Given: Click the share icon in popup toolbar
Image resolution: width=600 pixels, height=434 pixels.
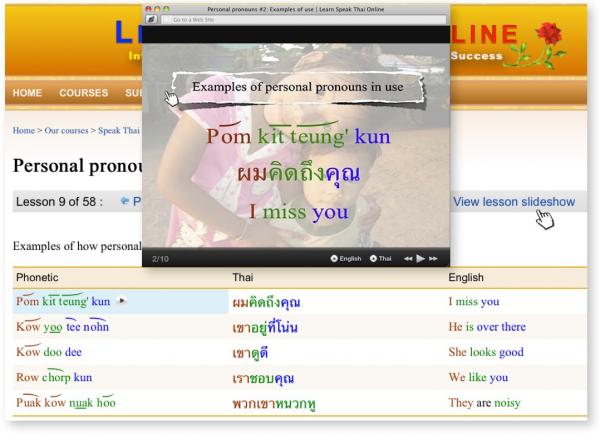Looking at the screenshot, I should click(x=152, y=19).
